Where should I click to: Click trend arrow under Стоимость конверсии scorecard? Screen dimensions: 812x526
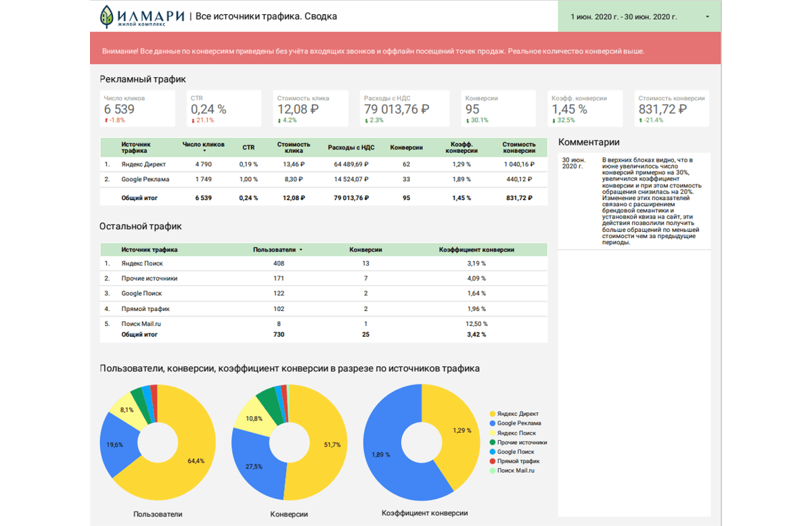[x=641, y=120]
